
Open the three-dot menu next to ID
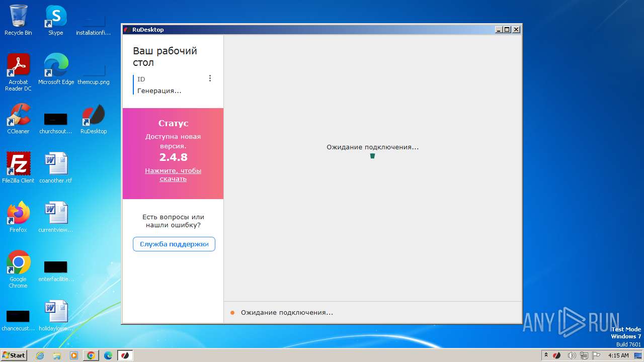(x=210, y=78)
